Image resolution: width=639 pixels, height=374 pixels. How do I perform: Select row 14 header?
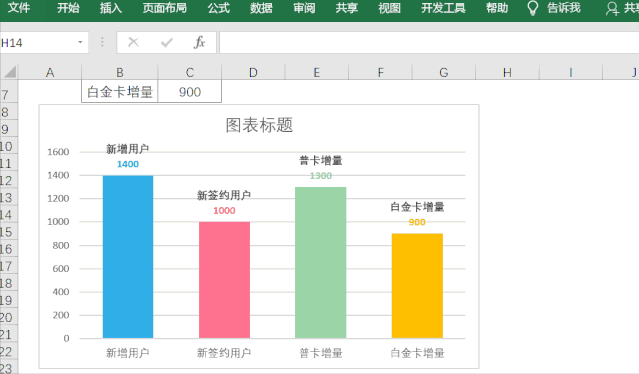coord(9,214)
